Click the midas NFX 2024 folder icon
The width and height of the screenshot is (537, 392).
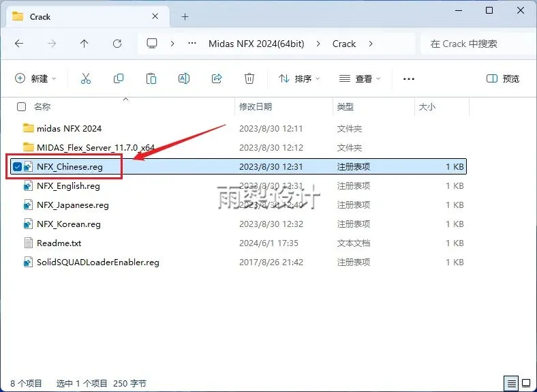[29, 128]
